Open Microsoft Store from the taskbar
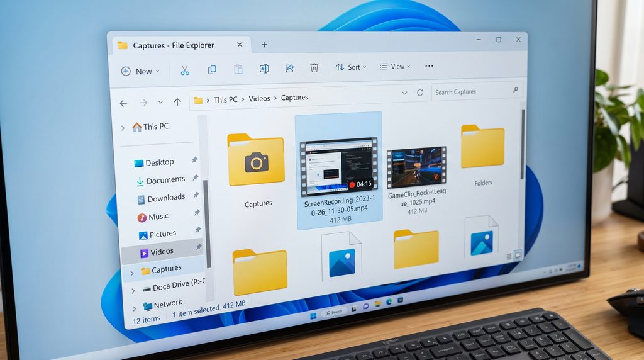This screenshot has width=644, height=360. [401, 300]
